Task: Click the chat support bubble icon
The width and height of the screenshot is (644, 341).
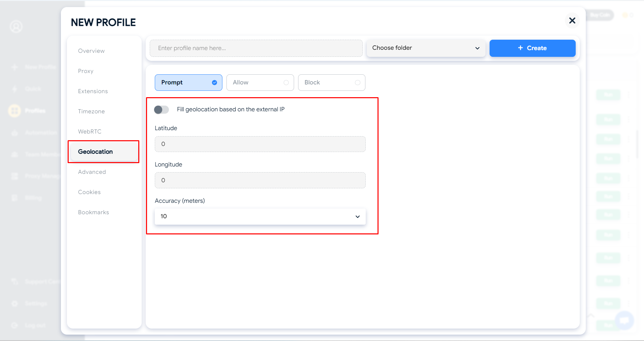Action: pyautogui.click(x=624, y=320)
